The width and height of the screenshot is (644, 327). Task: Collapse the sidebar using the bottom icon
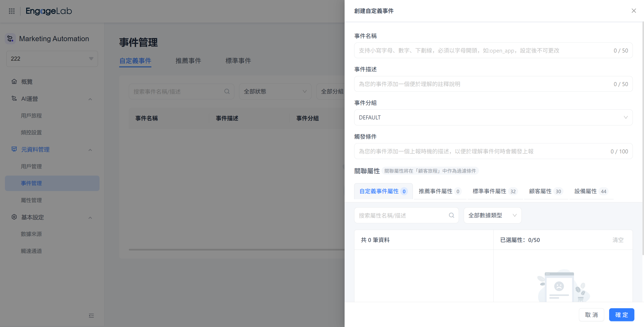tap(91, 316)
